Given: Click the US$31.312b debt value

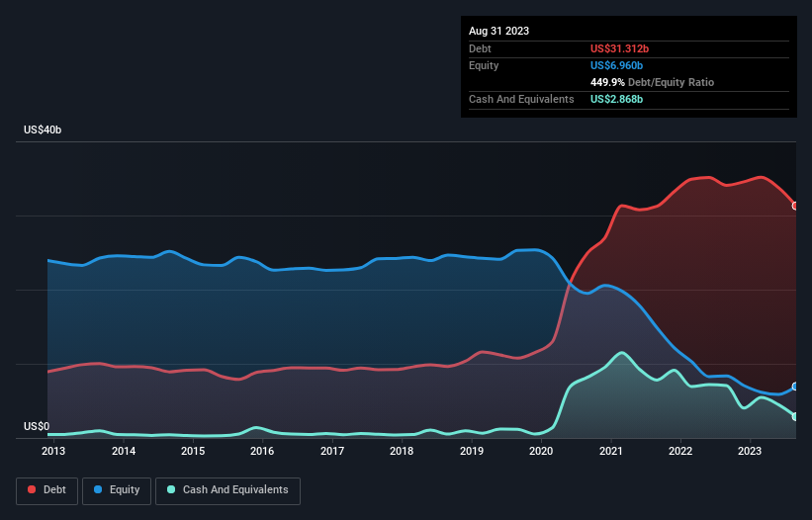Looking at the screenshot, I should pos(619,48).
